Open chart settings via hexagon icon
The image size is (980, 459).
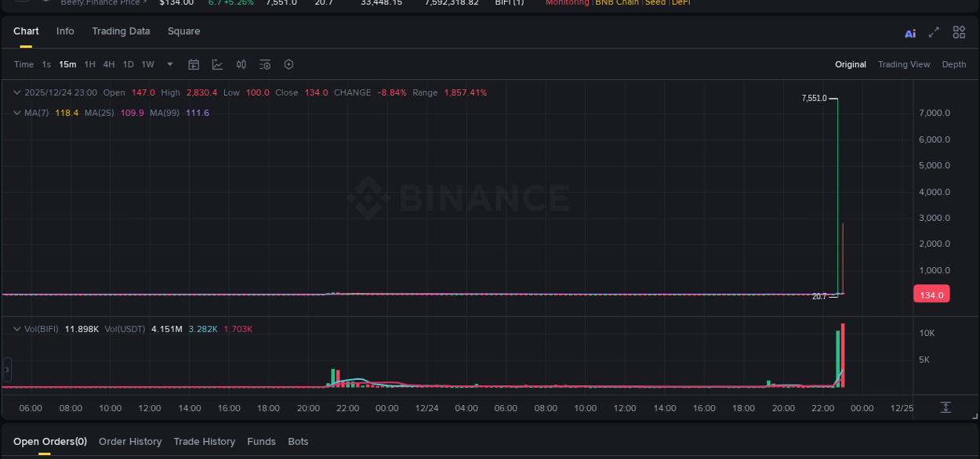pos(289,64)
